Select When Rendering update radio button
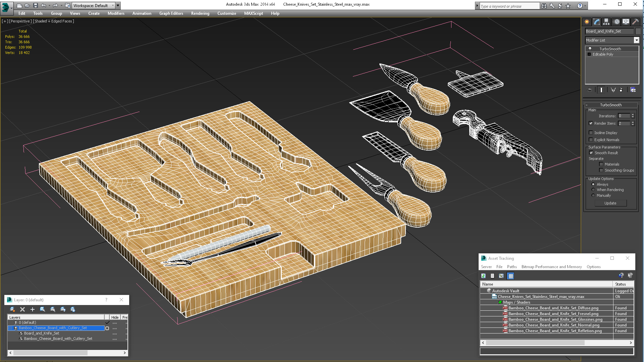 [593, 189]
